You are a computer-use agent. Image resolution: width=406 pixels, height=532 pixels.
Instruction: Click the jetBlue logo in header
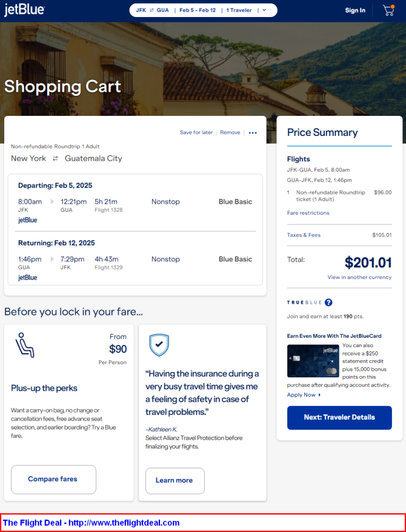tap(24, 10)
